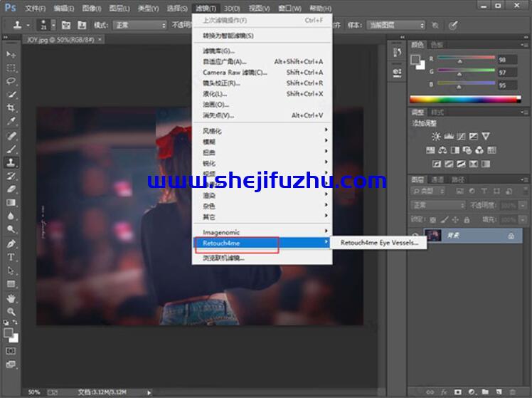Image resolution: width=532 pixels, height=398 pixels.
Task: Click the G value input field
Action: (x=508, y=73)
